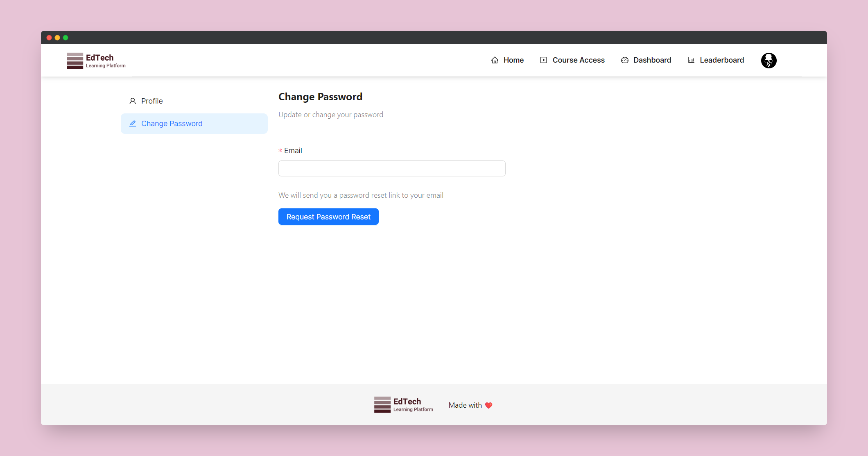Click the Request Password Reset button
868x456 pixels.
click(328, 217)
